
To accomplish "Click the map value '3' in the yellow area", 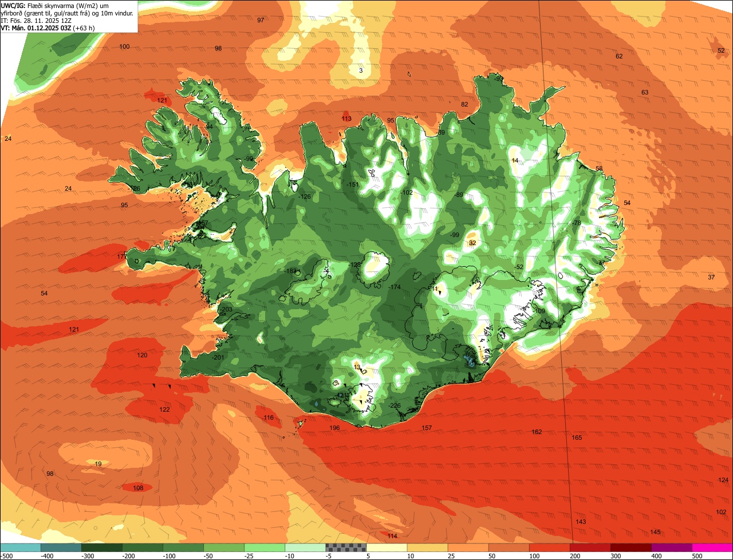I will (361, 70).
